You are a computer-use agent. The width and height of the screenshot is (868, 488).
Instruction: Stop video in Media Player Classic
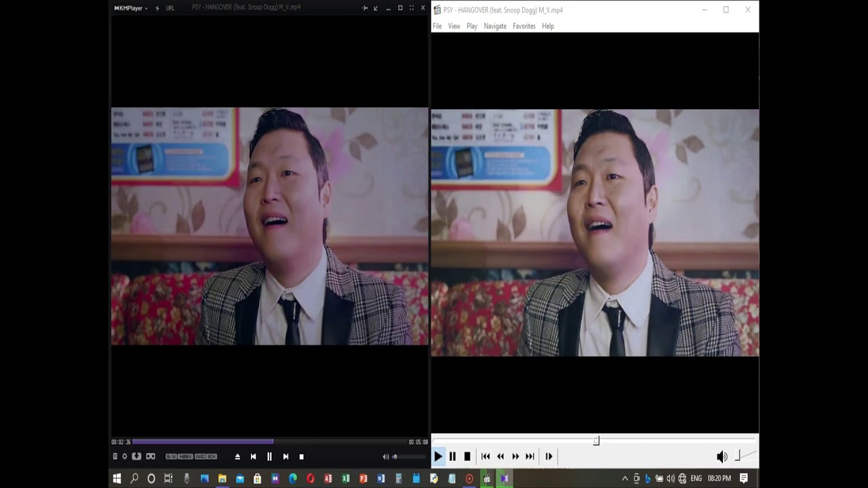(x=467, y=457)
